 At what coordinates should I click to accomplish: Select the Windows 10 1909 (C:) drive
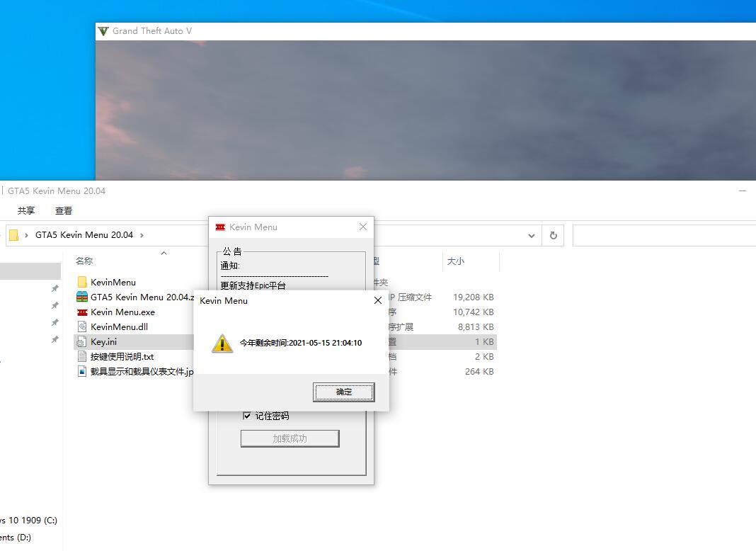[x=29, y=520]
